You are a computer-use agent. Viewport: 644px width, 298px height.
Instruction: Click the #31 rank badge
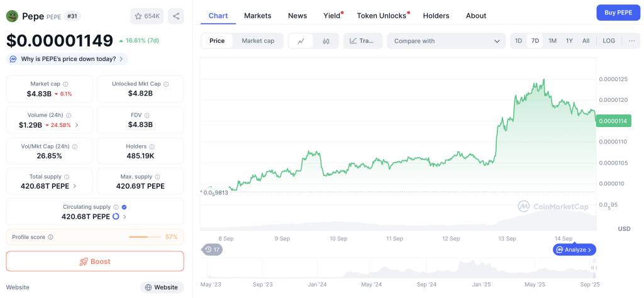click(73, 16)
